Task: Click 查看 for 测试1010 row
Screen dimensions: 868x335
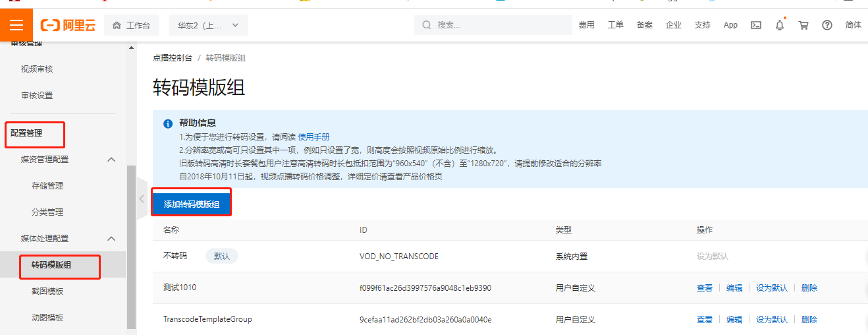Action: pyautogui.click(x=705, y=288)
